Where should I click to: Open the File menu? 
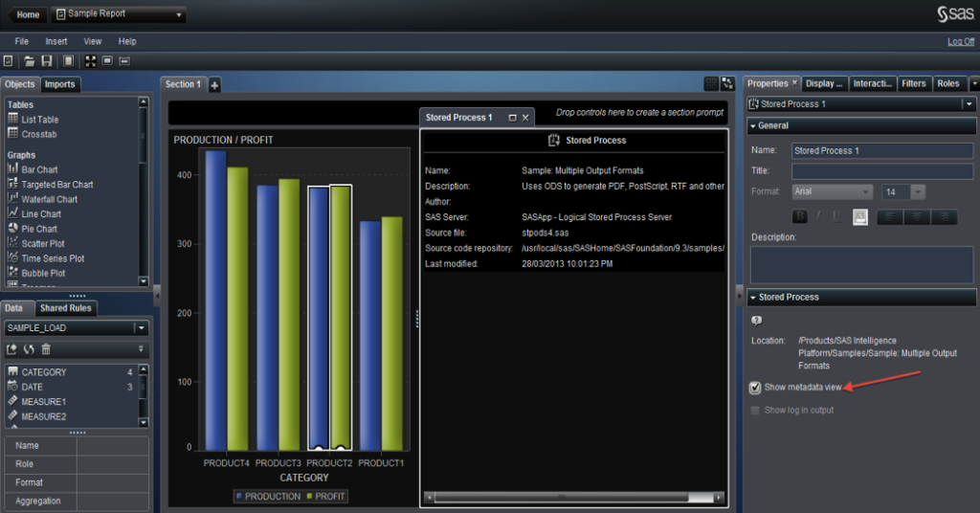click(21, 41)
